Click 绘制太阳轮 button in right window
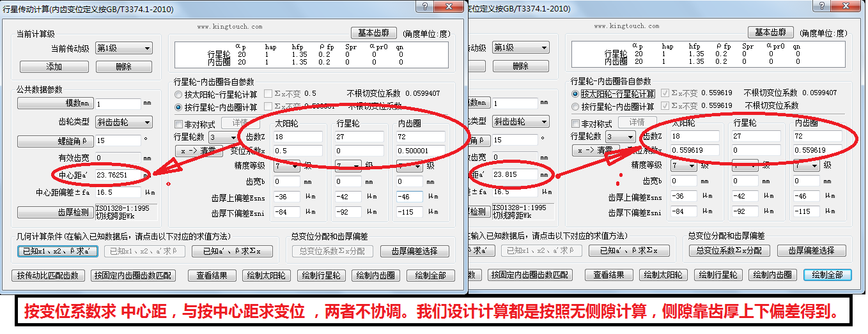 coord(663,275)
